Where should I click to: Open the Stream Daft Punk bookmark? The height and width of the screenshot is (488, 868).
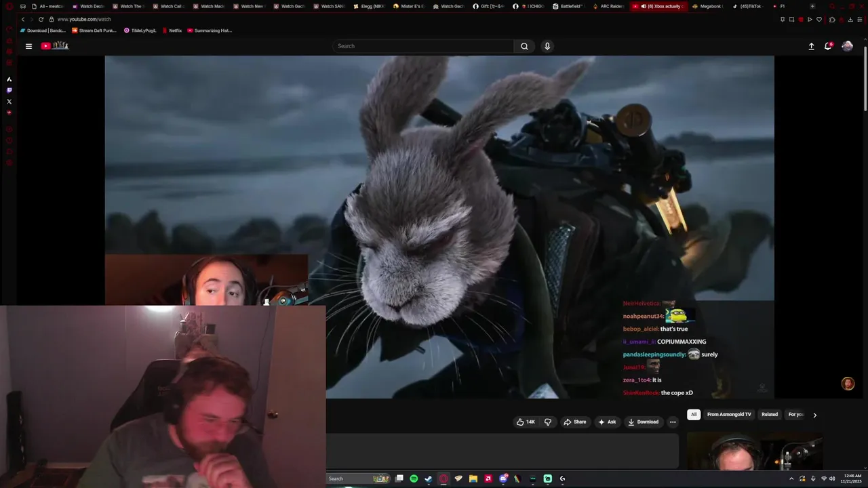coord(94,30)
